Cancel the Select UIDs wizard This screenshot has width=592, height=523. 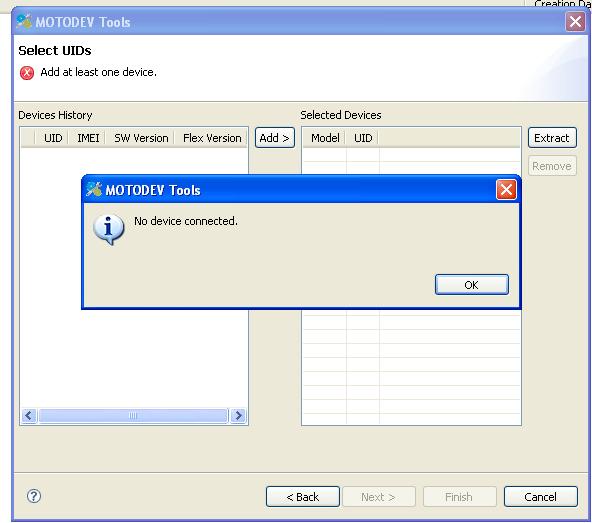pyautogui.click(x=541, y=497)
